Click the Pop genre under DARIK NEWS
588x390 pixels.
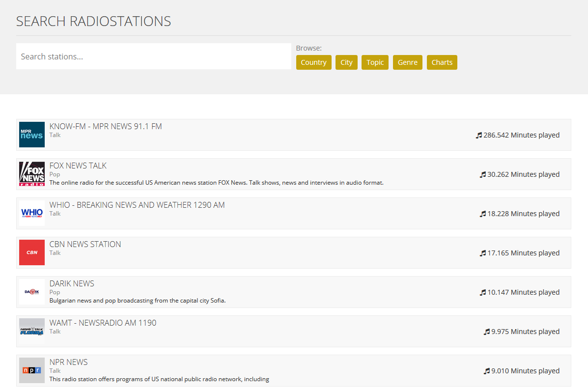coord(55,292)
